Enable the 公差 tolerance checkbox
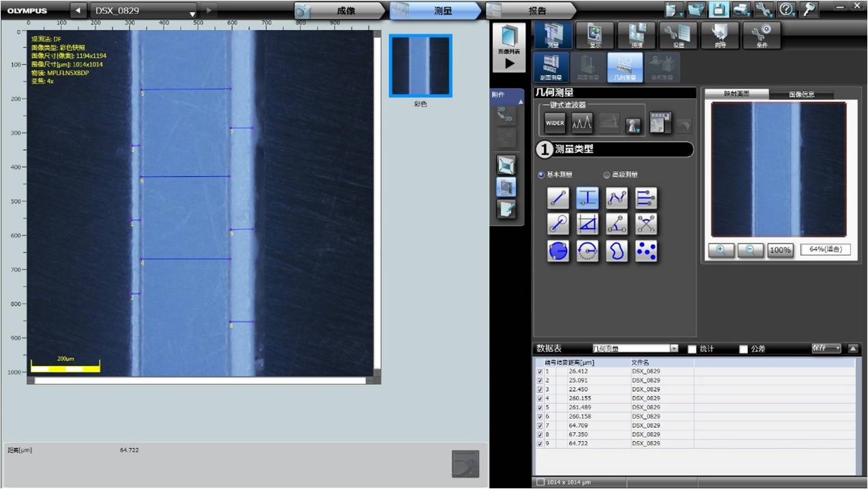This screenshot has height=489, width=868. [x=744, y=349]
